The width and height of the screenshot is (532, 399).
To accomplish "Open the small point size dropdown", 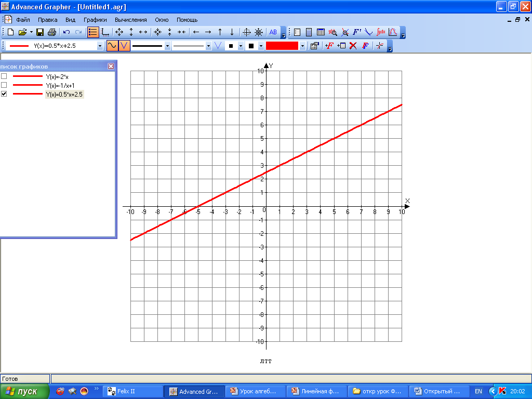I will tap(241, 46).
